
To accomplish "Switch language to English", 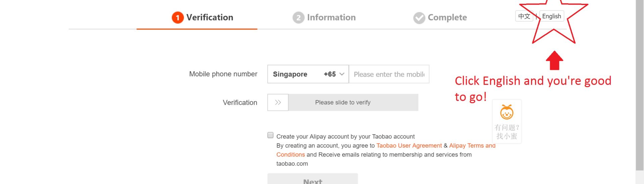I will [x=551, y=16].
